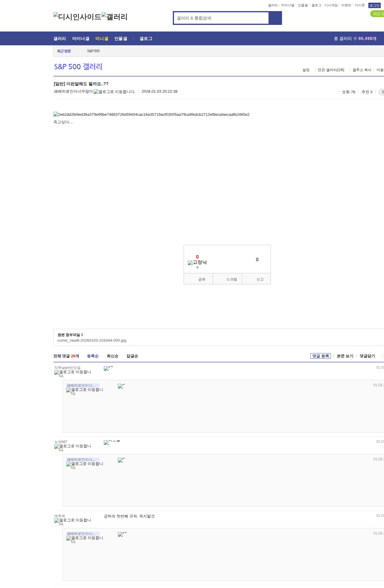Click the DCInside logo image
The height and width of the screenshot is (588, 384).
(x=77, y=17)
